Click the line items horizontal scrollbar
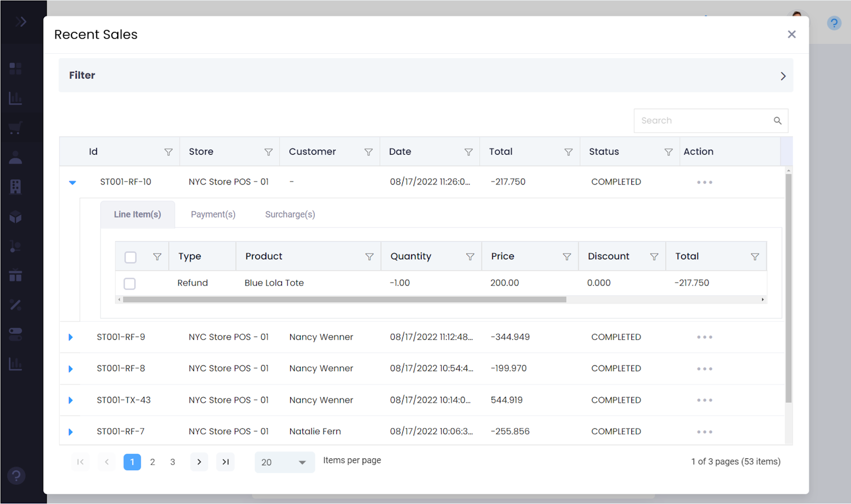Viewport: 851px width, 504px height. (x=344, y=300)
